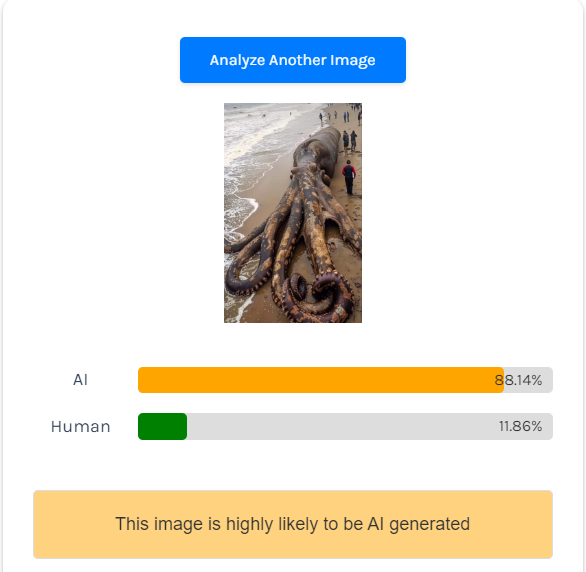This screenshot has height=572, width=586.
Task: Click the crowd of onlookers at image top
Action: [x=342, y=112]
